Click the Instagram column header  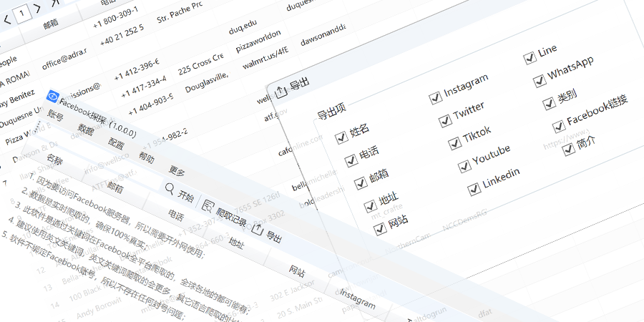(x=357, y=301)
